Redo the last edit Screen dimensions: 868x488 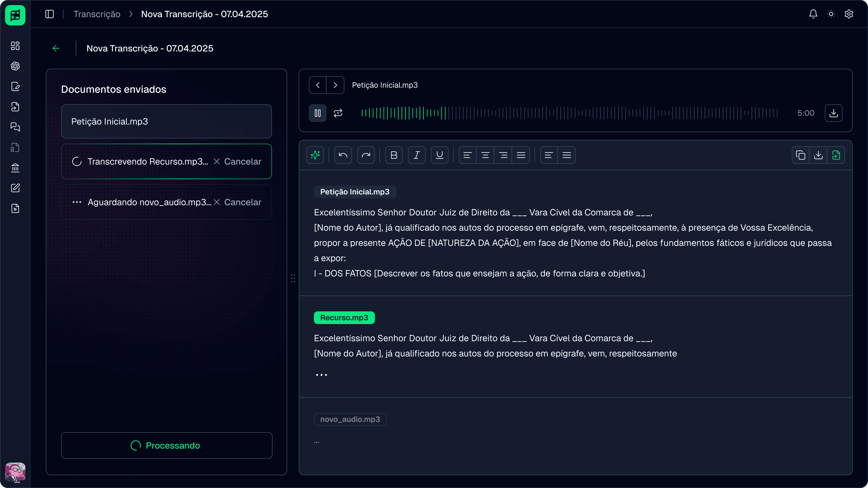366,155
